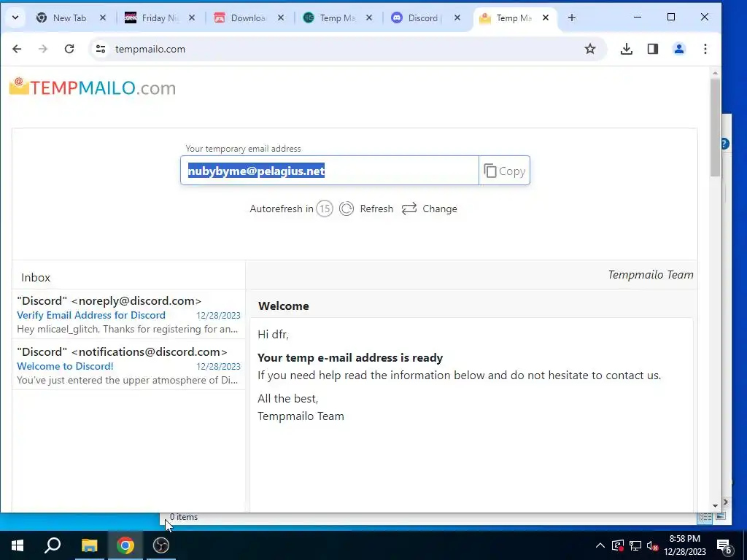Screen dimensions: 747x560
Task: Click the Inbox heading
Action: coord(36,278)
